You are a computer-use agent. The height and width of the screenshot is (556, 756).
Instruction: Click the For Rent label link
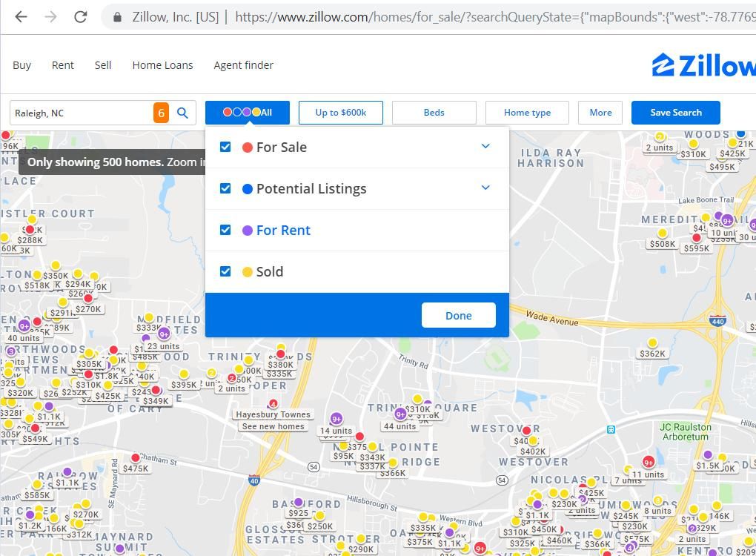tap(283, 231)
